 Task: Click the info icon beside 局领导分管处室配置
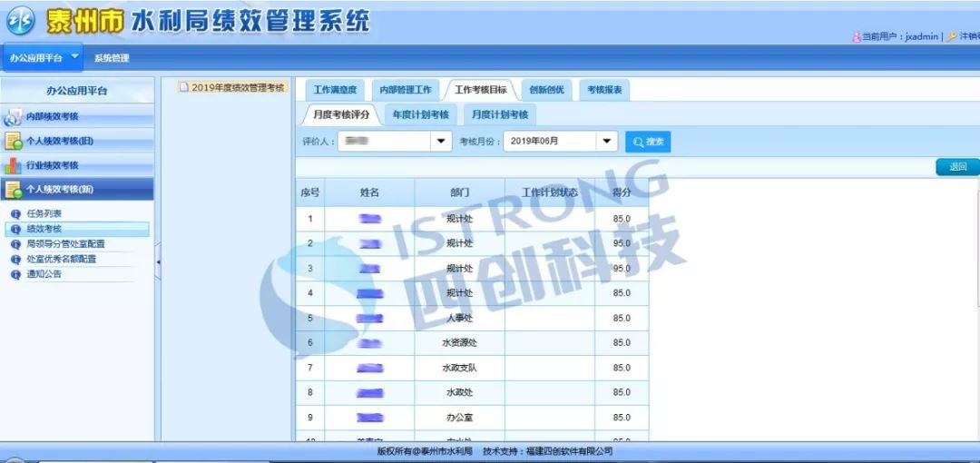pyautogui.click(x=15, y=244)
